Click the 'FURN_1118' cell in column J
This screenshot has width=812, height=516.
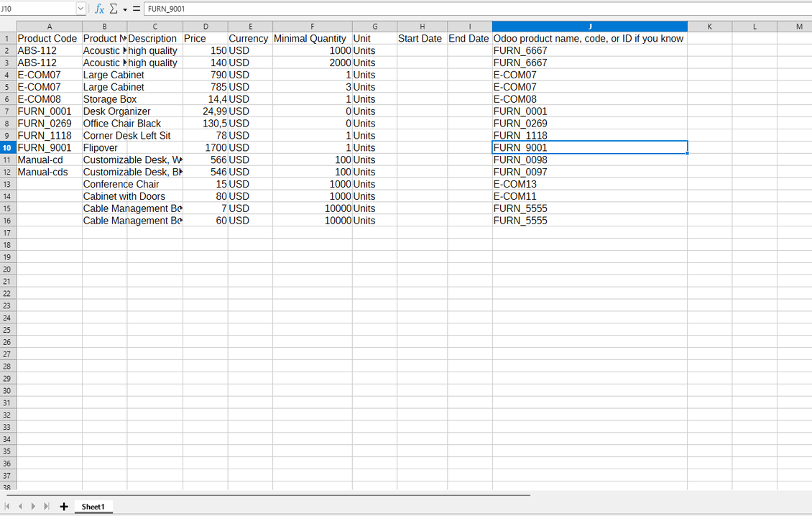point(590,136)
